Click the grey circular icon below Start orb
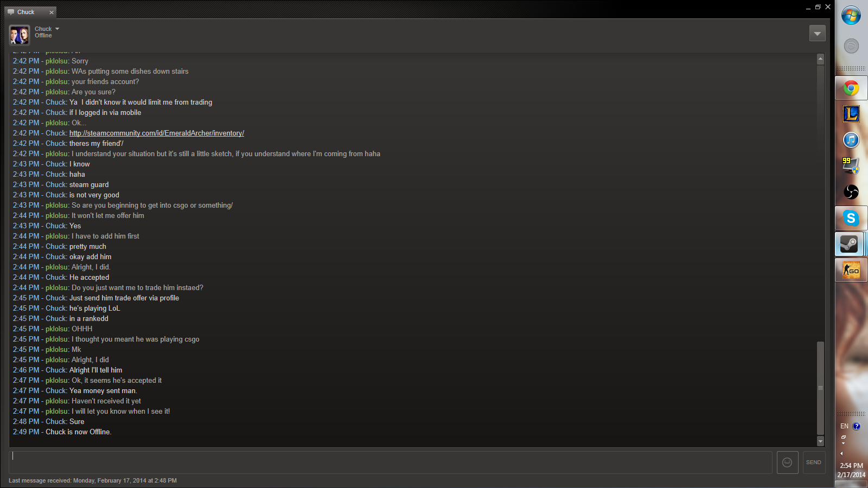This screenshot has width=868, height=488. 851,46
